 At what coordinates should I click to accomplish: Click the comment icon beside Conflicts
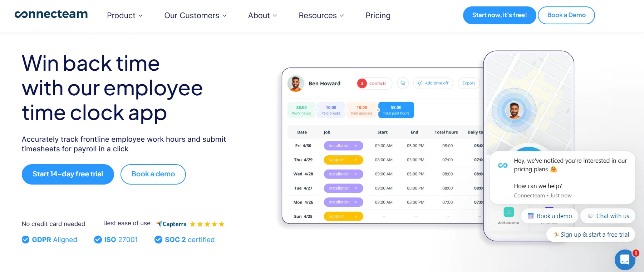[403, 83]
